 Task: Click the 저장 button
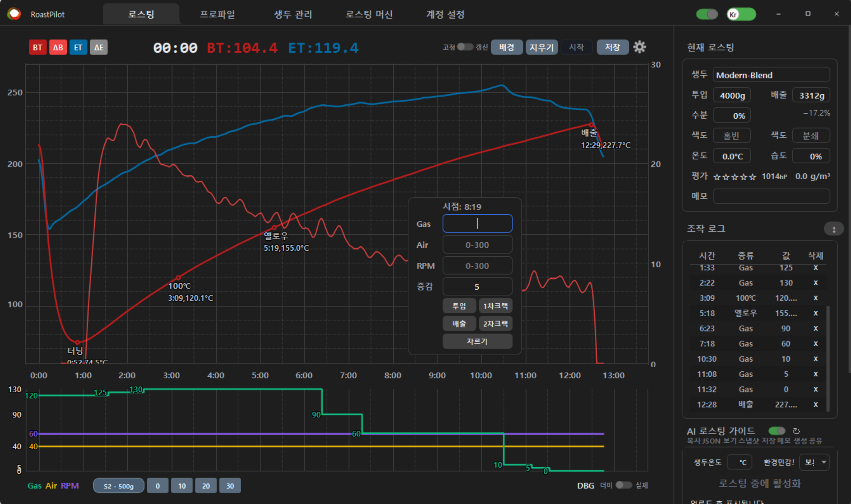tap(612, 47)
